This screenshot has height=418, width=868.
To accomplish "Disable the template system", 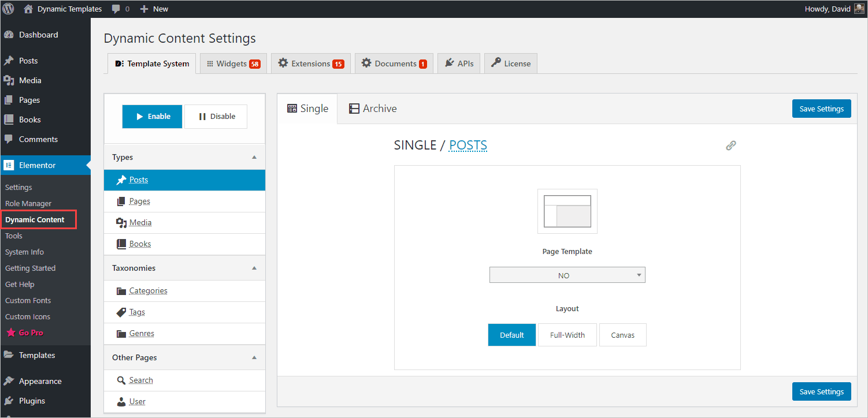I will coord(216,117).
